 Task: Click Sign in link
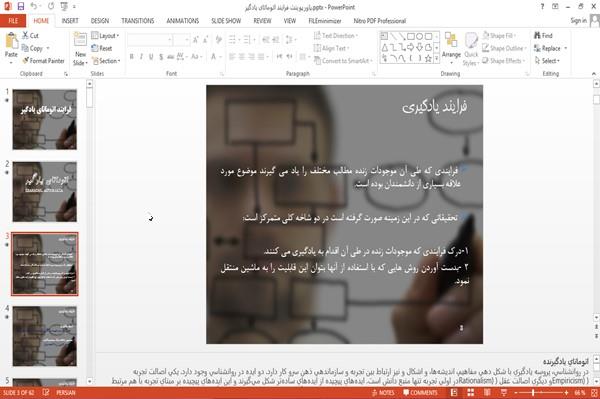(x=578, y=21)
